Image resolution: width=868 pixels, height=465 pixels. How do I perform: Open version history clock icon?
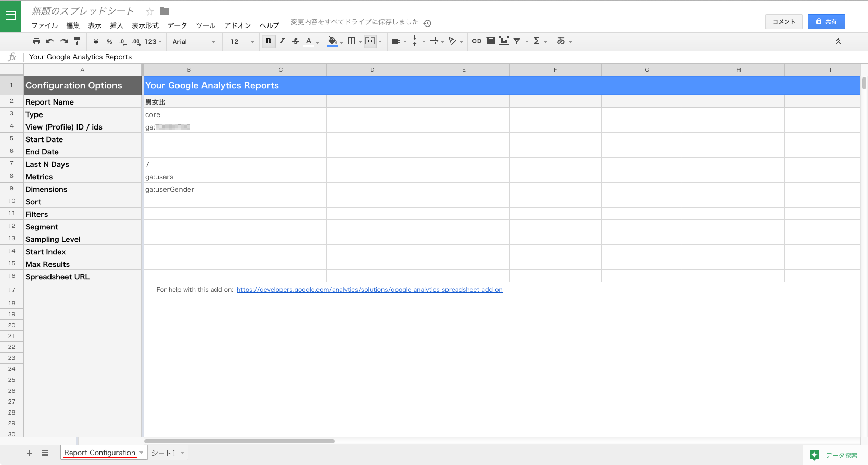(427, 23)
